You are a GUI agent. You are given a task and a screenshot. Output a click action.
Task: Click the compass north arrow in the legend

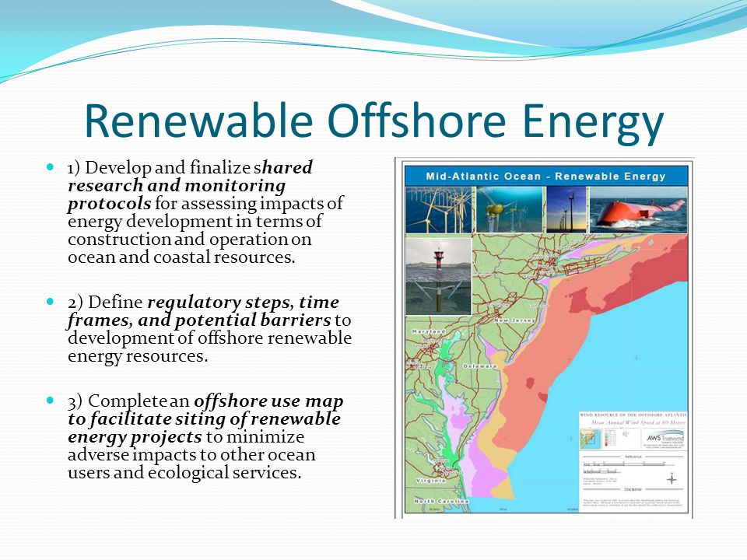tap(672, 478)
